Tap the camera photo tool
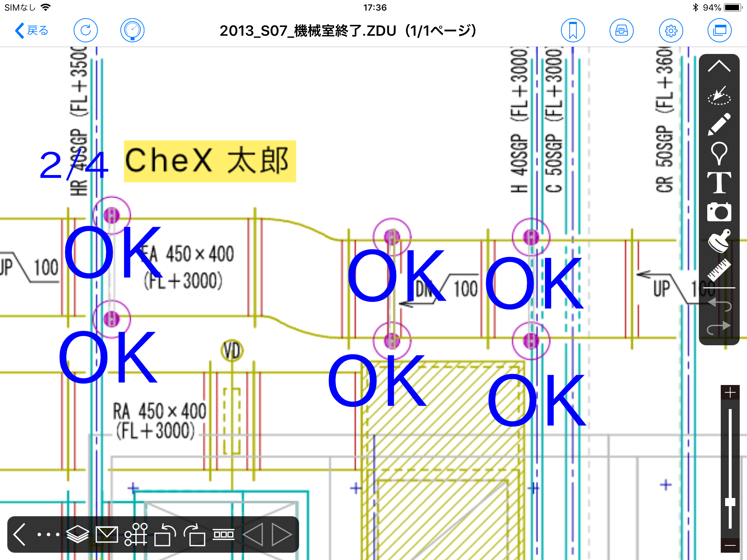 [x=719, y=211]
